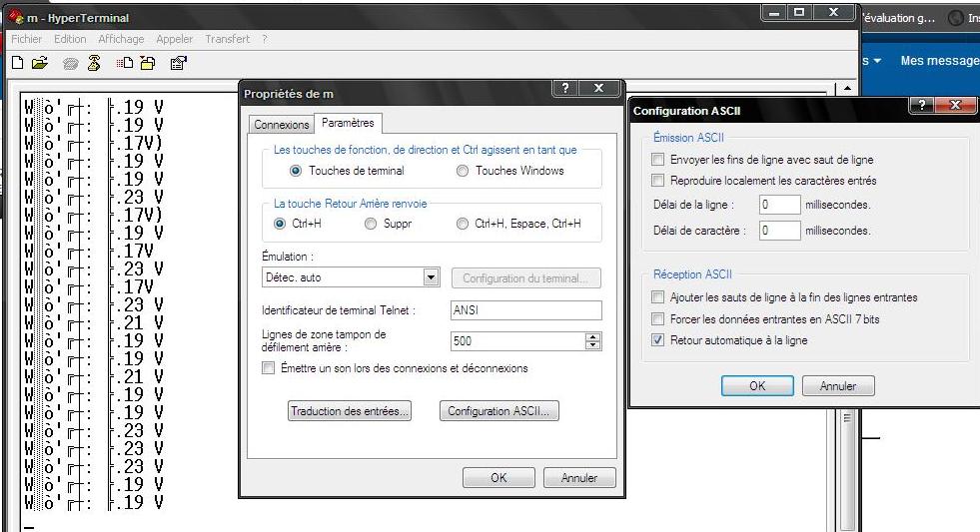Open the Transfert menu
Screen dimensions: 980x532
pos(228,39)
